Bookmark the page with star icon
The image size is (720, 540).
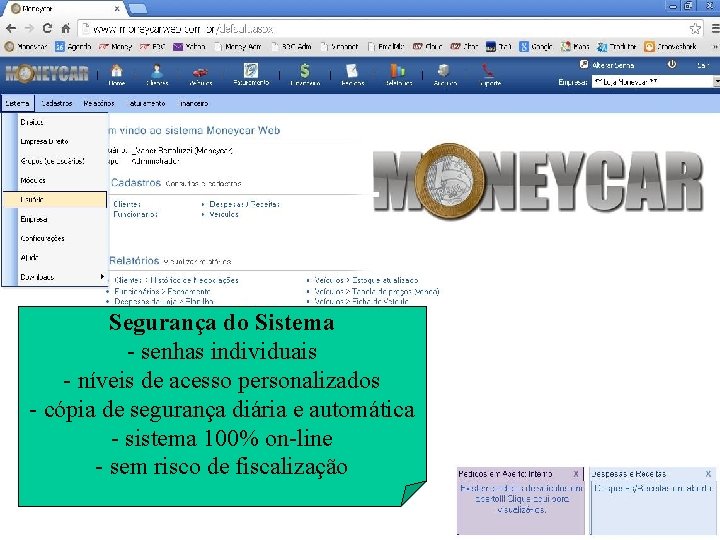tap(695, 28)
